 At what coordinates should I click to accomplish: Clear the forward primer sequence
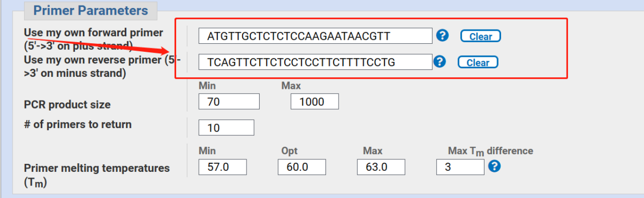(x=480, y=36)
